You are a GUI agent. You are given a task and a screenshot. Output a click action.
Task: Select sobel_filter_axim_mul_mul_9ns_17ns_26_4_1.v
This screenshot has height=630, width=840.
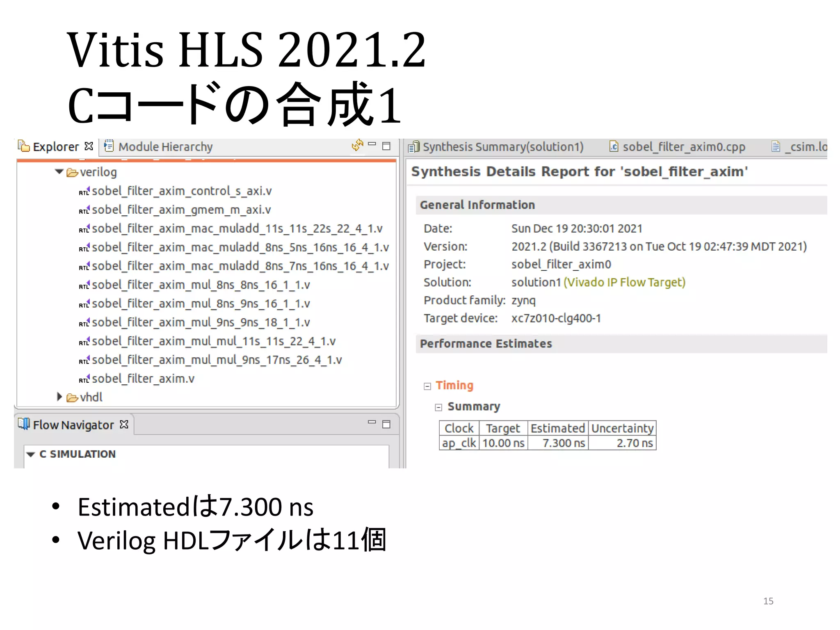coord(217,360)
